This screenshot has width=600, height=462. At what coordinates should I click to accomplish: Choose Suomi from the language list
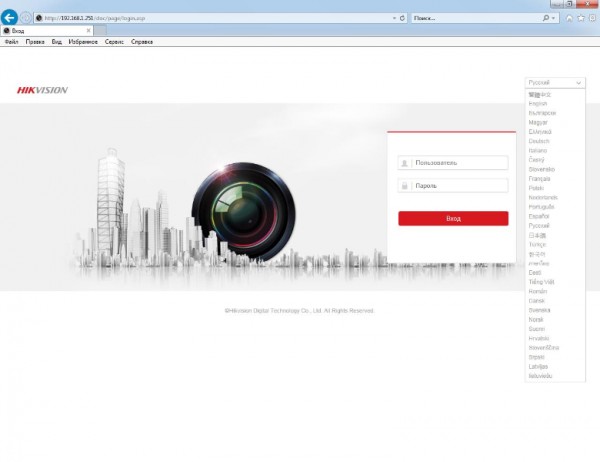tap(536, 329)
